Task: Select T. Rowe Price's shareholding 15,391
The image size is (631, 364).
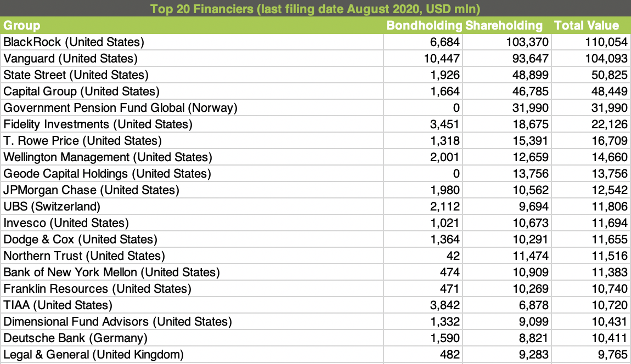Action: 507,141
